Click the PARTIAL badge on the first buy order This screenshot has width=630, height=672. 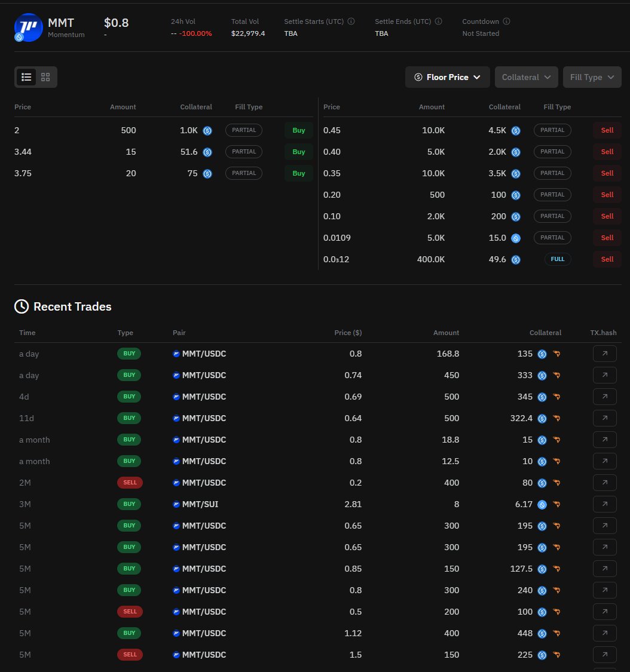(244, 130)
